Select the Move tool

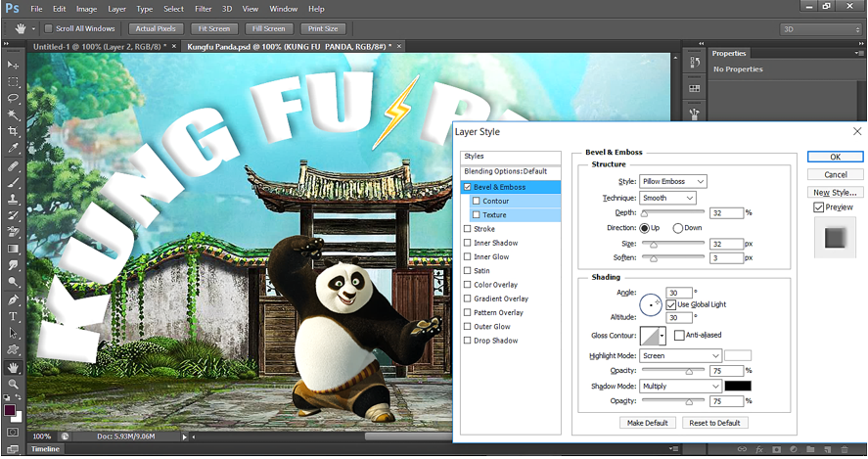[13, 65]
